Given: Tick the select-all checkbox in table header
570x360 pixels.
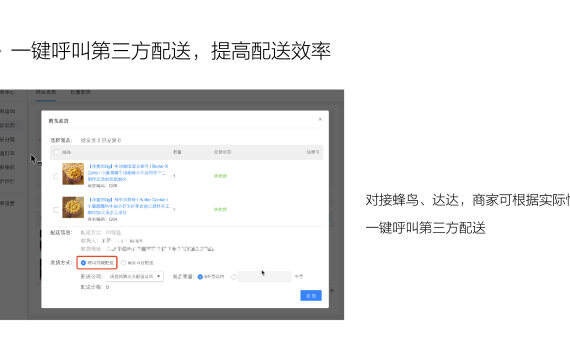Looking at the screenshot, I should coord(56,152).
